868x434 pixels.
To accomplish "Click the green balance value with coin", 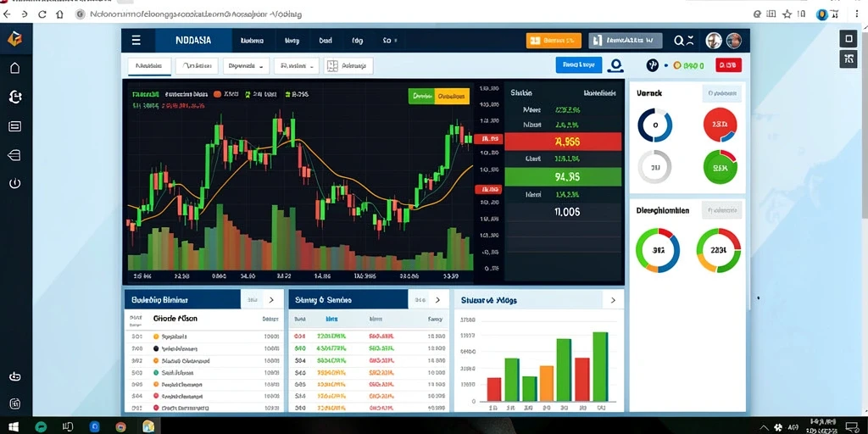I will point(688,66).
